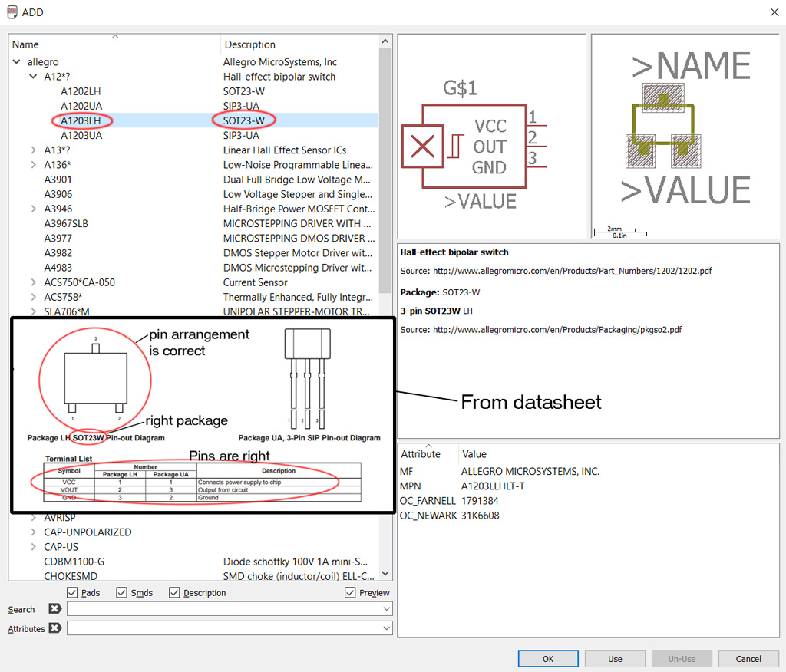Image resolution: width=786 pixels, height=672 pixels.
Task: Toggle the Pads checkbox
Action: (72, 592)
